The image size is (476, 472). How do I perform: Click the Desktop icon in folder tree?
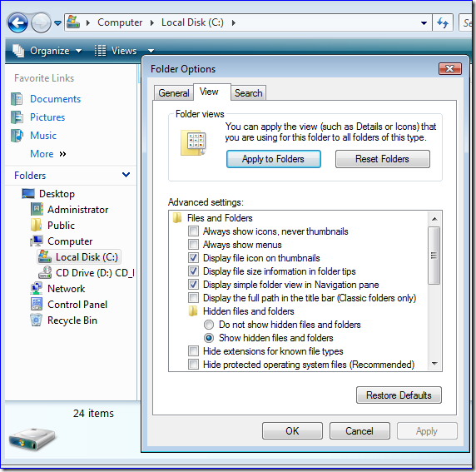click(28, 194)
